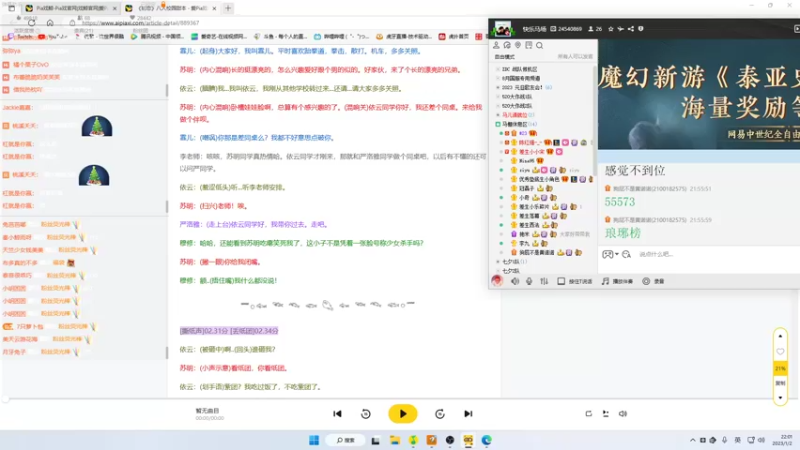Click the font style icon beside the emoji button
800x450 pixels.
coord(627,254)
